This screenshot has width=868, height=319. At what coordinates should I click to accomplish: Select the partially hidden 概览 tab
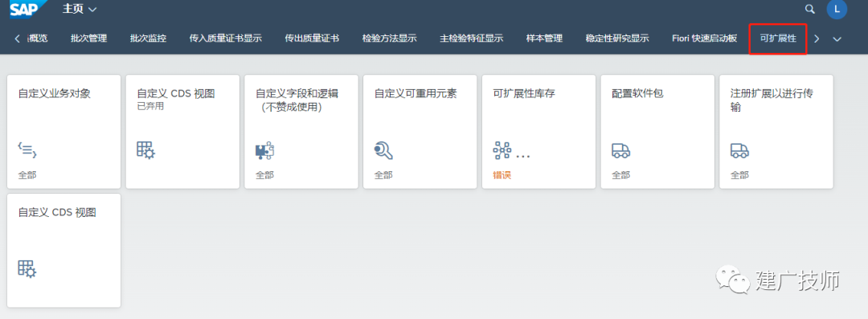[x=38, y=39]
